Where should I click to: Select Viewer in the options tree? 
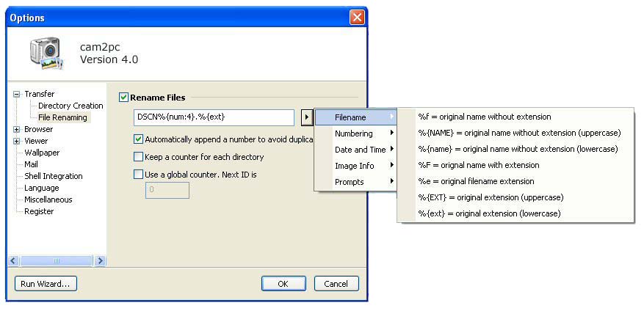pos(37,141)
